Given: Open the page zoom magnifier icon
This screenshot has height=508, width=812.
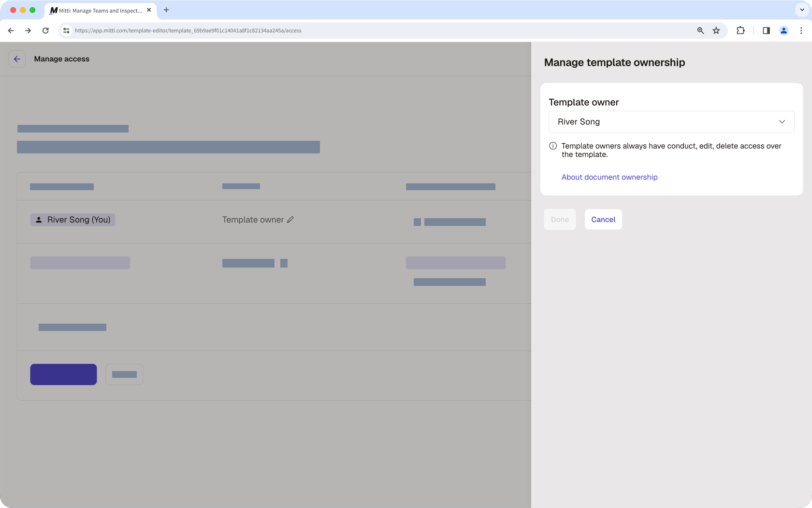Looking at the screenshot, I should [x=700, y=30].
